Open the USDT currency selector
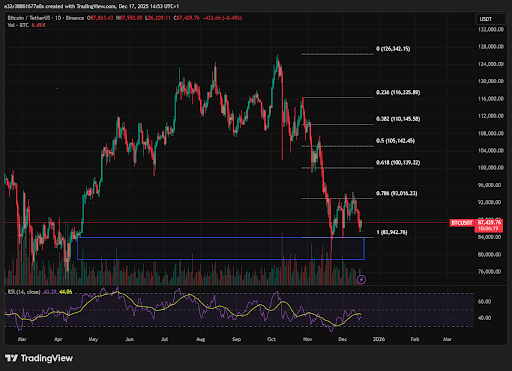 click(x=490, y=19)
